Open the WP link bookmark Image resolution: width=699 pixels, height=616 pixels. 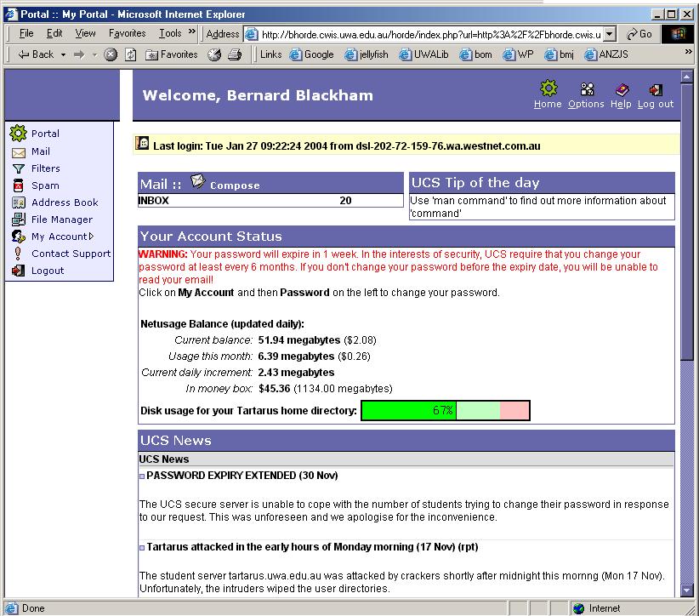[x=518, y=54]
